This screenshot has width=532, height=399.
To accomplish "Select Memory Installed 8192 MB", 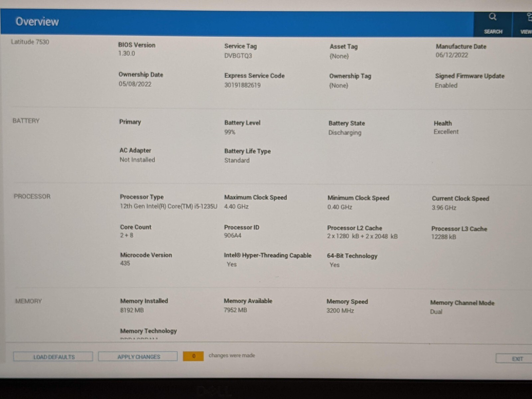I will [x=132, y=310].
